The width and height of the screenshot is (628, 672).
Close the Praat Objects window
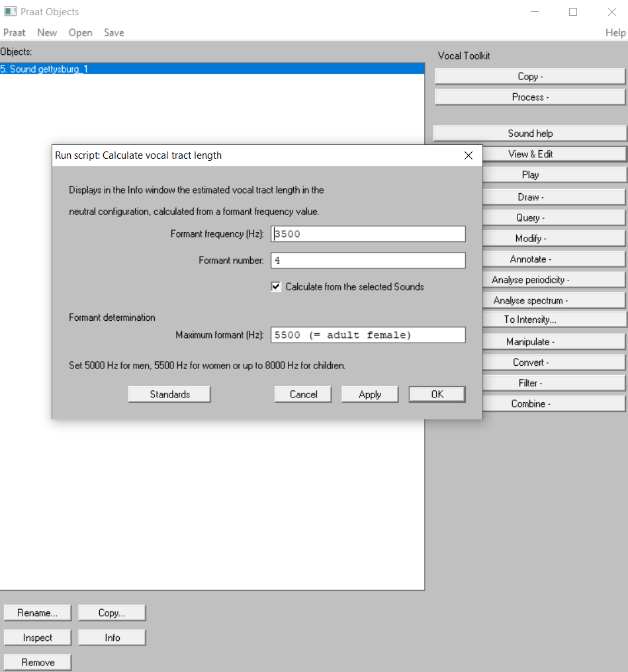point(612,11)
